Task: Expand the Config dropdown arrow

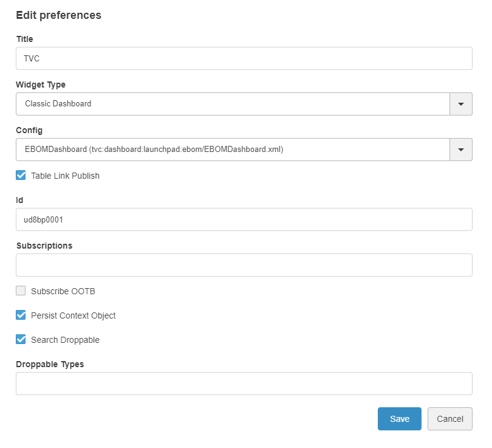Action: (460, 150)
